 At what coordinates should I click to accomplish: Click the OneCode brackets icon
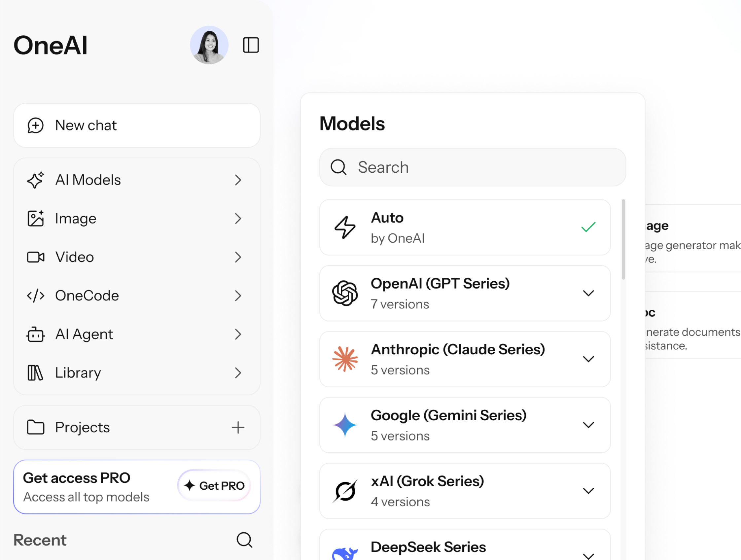click(x=36, y=296)
